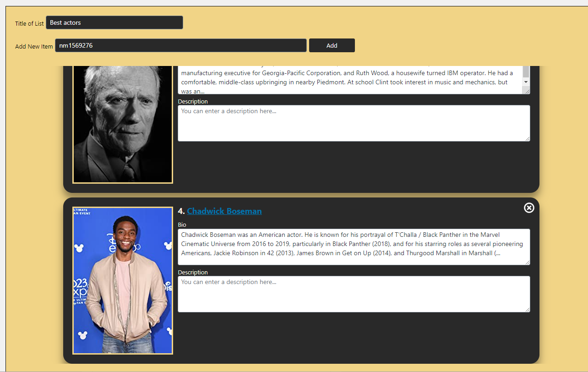Open the Chadwick Boseman name link
This screenshot has height=372, width=588.
click(x=224, y=211)
